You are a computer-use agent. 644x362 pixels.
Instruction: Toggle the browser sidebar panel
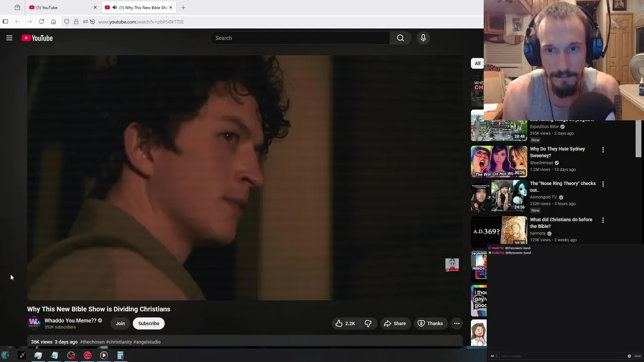(6, 22)
